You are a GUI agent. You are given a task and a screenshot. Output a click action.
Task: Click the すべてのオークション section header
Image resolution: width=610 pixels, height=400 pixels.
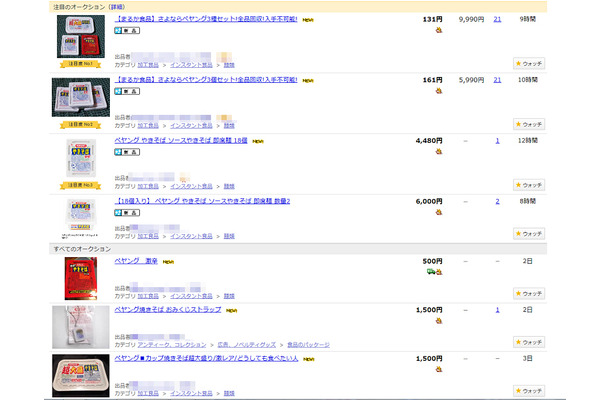pos(298,249)
